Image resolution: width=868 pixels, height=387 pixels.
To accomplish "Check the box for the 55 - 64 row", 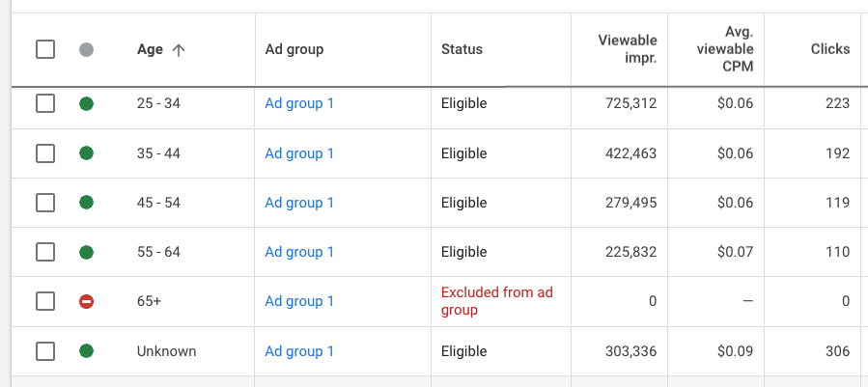I will tap(45, 252).
